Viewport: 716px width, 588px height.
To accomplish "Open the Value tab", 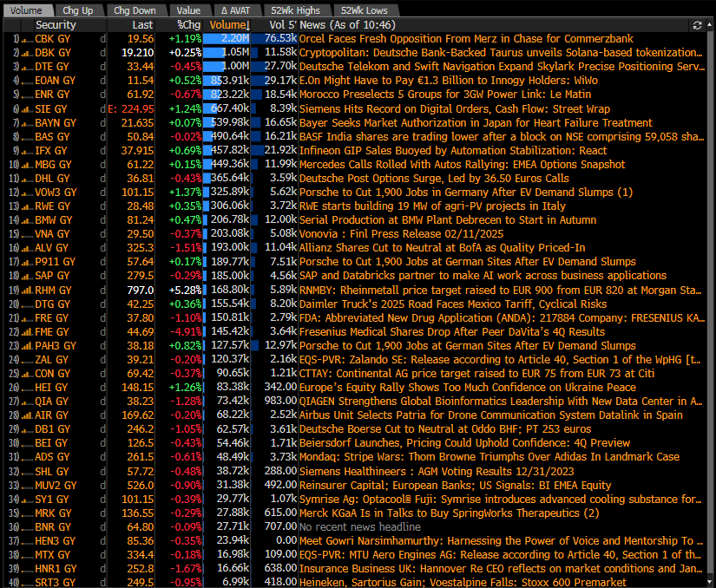I will coord(188,10).
